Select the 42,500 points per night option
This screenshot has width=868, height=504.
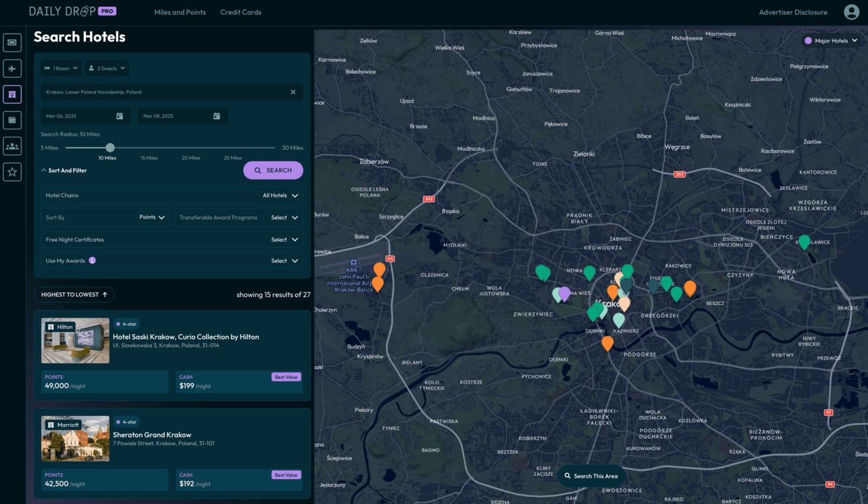[x=105, y=480]
